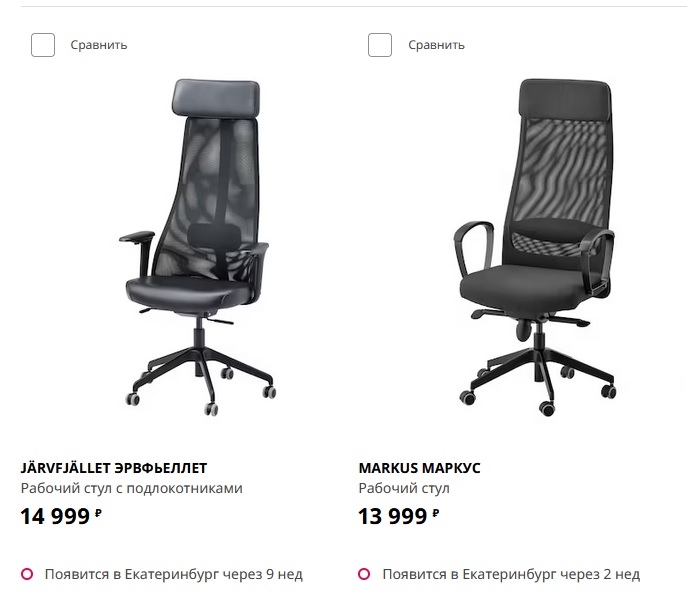The width and height of the screenshot is (687, 598).
Task: Click the left "Сравнить" label
Action: pos(99,45)
